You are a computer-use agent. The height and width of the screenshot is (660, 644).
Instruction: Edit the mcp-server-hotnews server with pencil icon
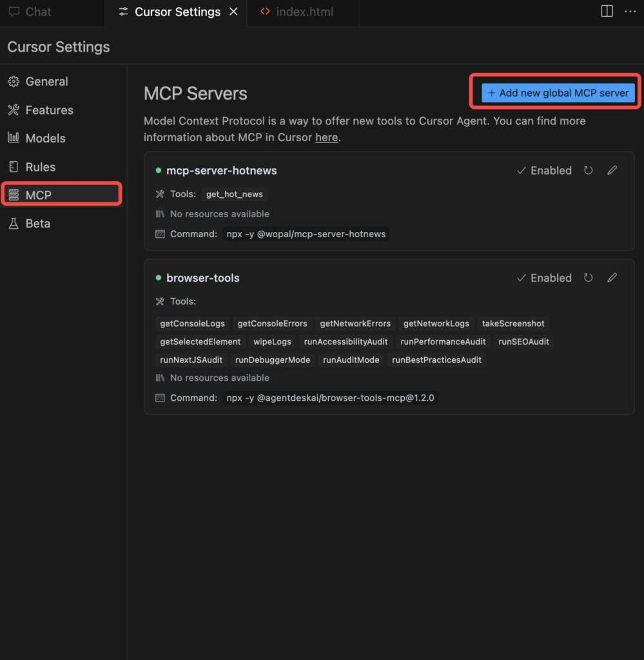(612, 171)
